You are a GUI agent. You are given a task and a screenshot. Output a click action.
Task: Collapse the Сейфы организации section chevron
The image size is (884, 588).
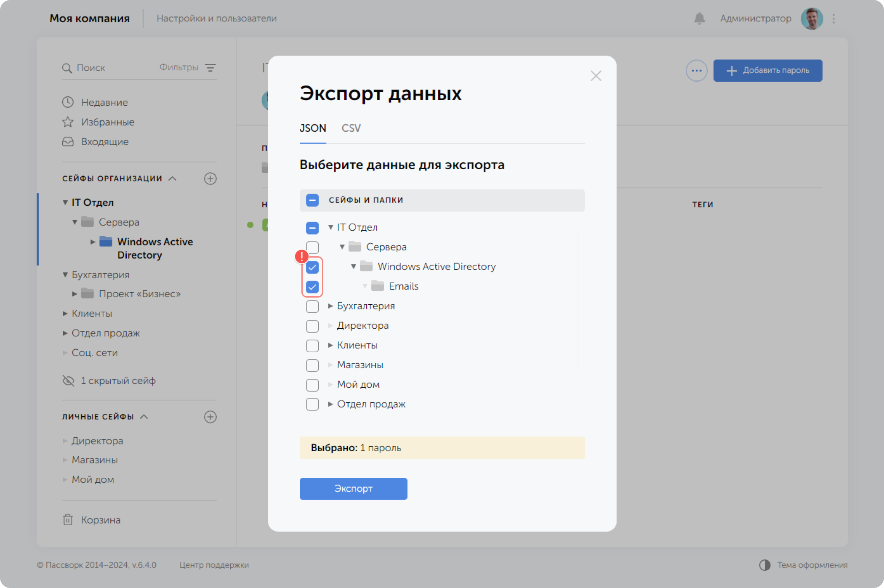point(173,178)
